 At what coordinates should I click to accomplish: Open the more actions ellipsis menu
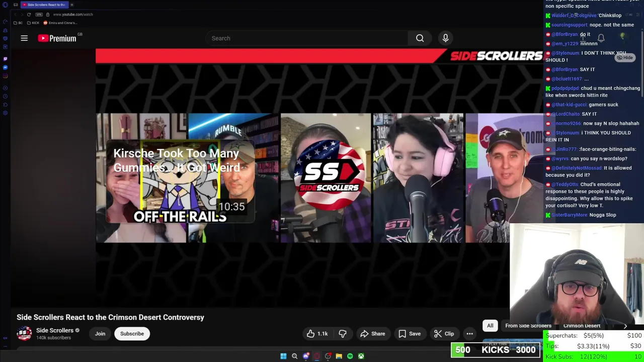tap(469, 334)
